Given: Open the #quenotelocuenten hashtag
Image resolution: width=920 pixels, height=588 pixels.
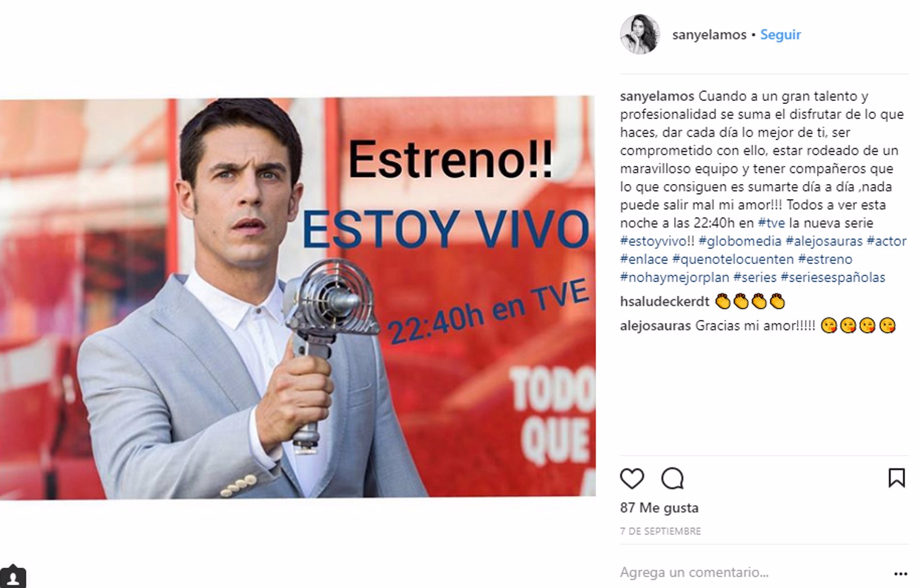Looking at the screenshot, I should click(733, 259).
